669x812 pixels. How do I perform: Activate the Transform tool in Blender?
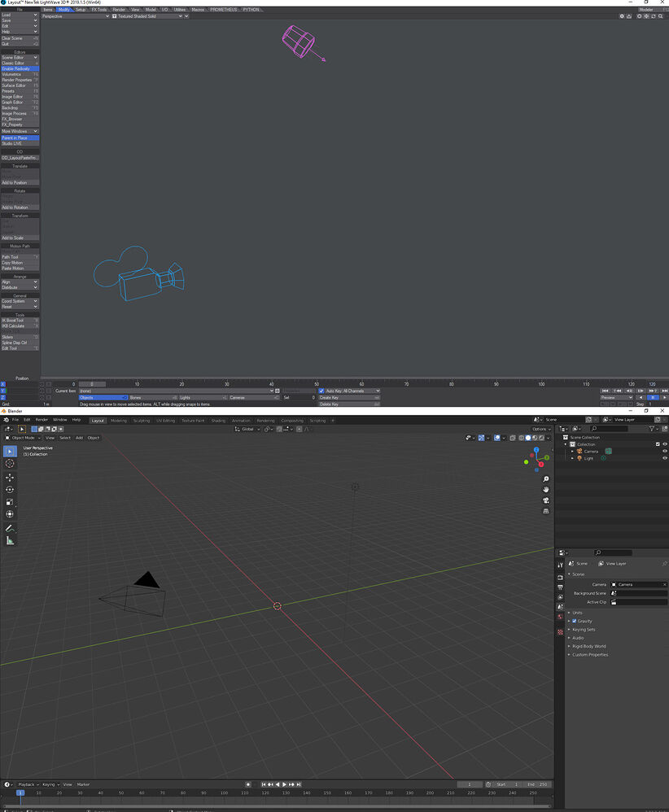pos(10,514)
